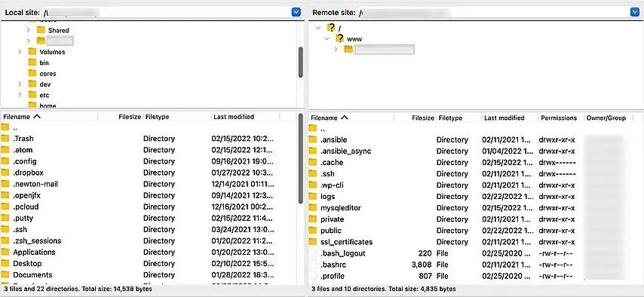Click the Volumes folder icon
644x297 pixels.
click(x=32, y=52)
